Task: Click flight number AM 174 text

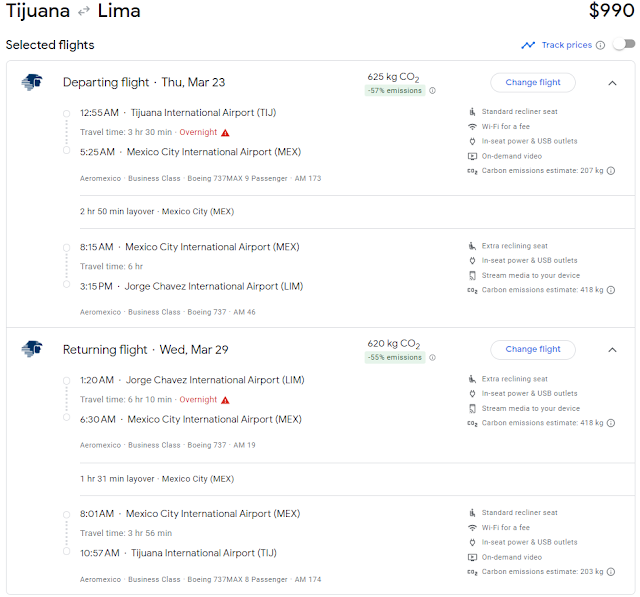Action: [308, 579]
